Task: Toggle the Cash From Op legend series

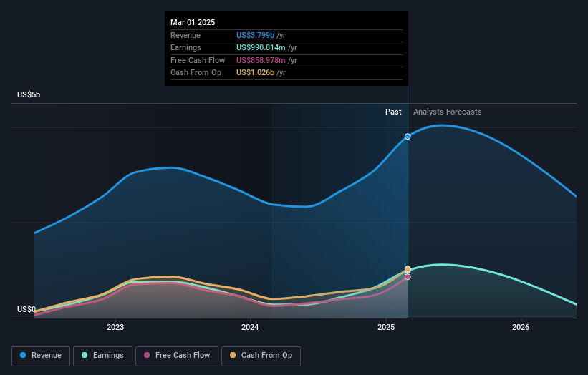Action: [x=261, y=356]
